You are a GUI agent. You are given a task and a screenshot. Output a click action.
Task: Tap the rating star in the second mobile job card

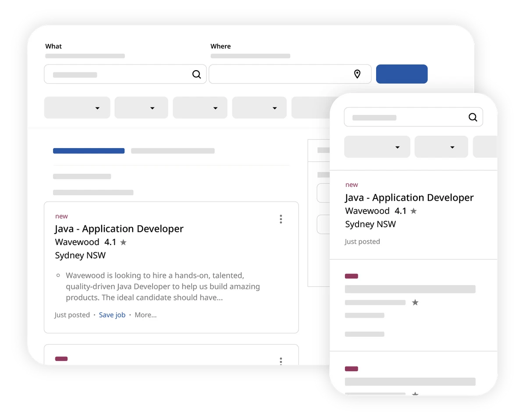(415, 303)
